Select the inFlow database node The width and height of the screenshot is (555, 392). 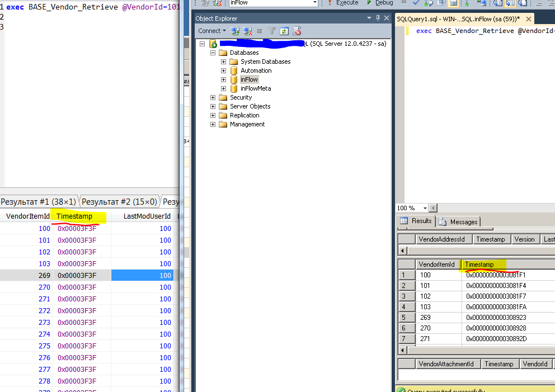[250, 79]
